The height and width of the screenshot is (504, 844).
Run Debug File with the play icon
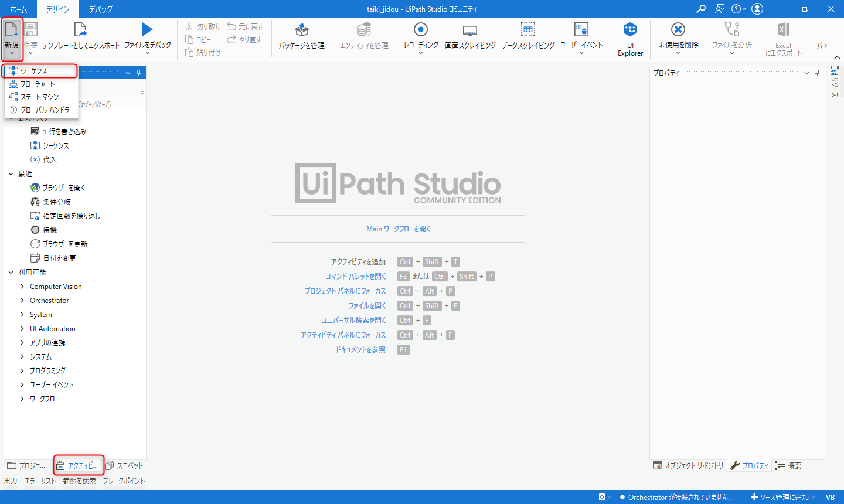pyautogui.click(x=147, y=29)
